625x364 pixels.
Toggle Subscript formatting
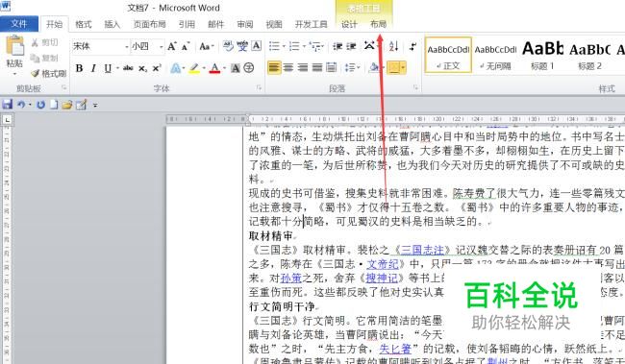pyautogui.click(x=142, y=68)
